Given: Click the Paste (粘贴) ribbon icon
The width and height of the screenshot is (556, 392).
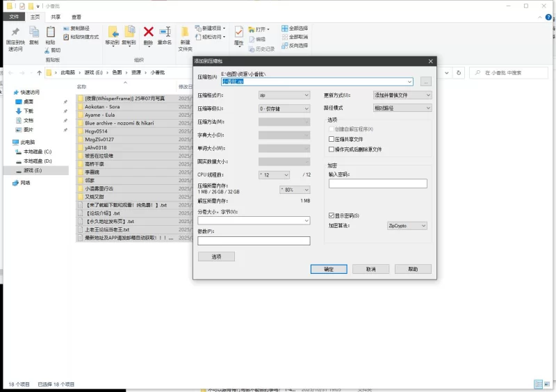Looking at the screenshot, I should 51,33.
